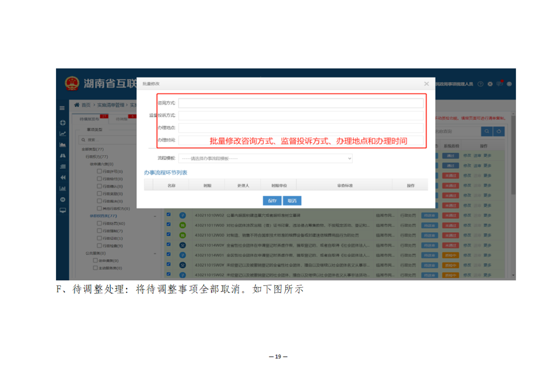Click the bar chart sidebar icon
This screenshot has width=556, height=392.
(x=63, y=188)
